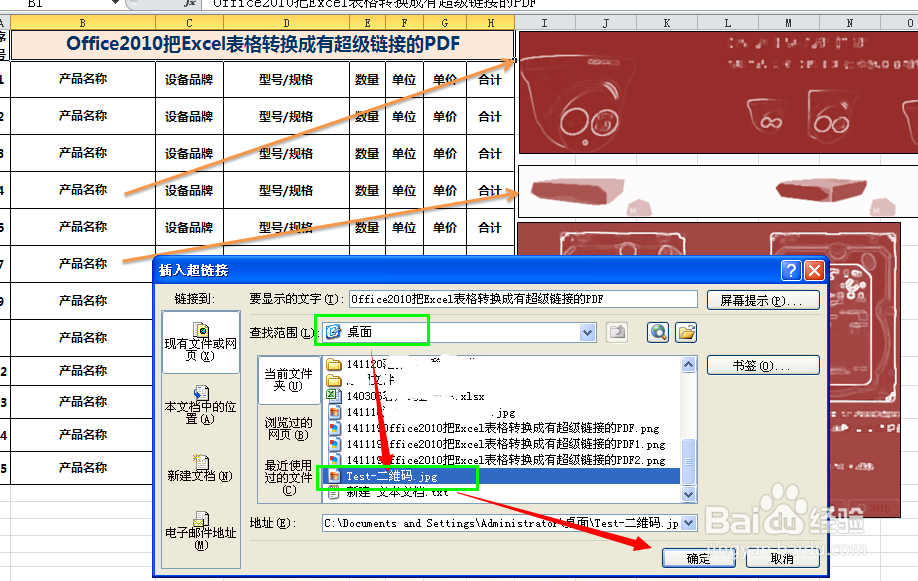
Task: Select the partially masked .jpg file
Action: tap(421, 412)
